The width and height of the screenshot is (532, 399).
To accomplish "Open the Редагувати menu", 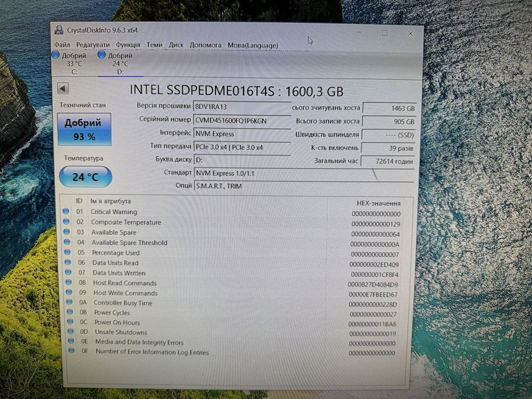I will (93, 45).
